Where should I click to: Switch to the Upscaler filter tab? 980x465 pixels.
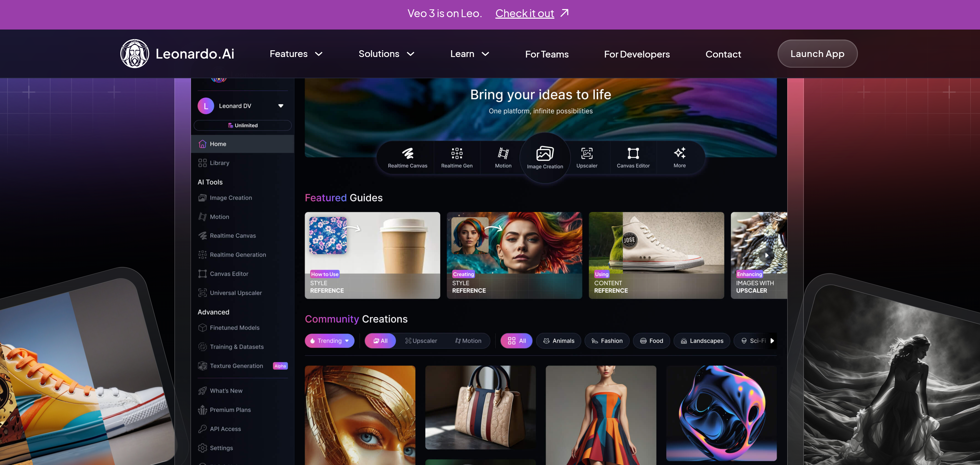click(x=421, y=340)
